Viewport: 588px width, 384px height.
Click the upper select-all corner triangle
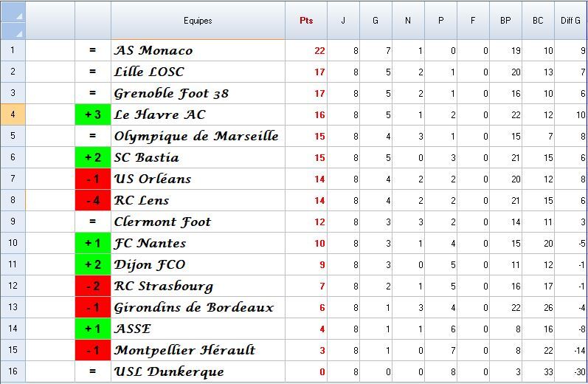pyautogui.click(x=18, y=15)
